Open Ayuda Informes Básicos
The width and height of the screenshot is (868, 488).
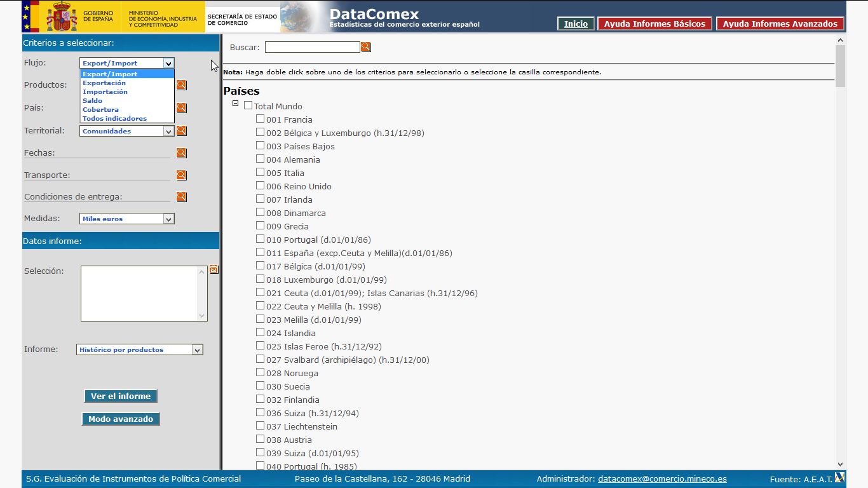point(654,24)
